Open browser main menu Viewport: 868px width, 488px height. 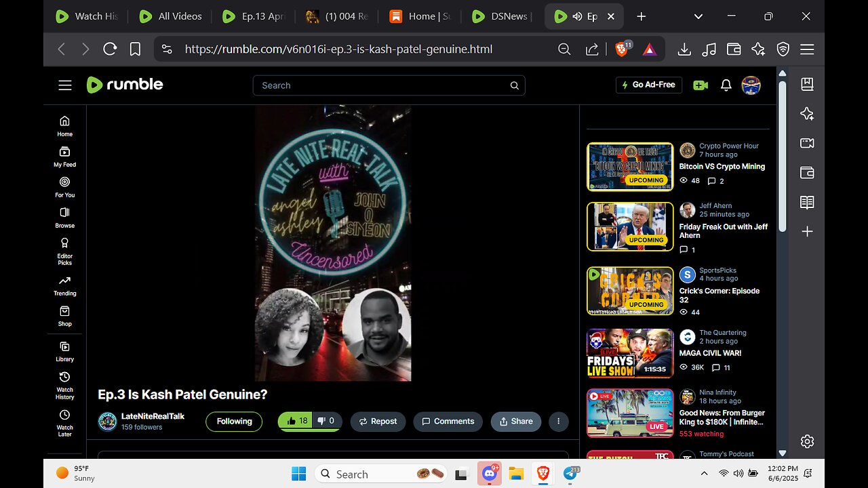coord(807,49)
